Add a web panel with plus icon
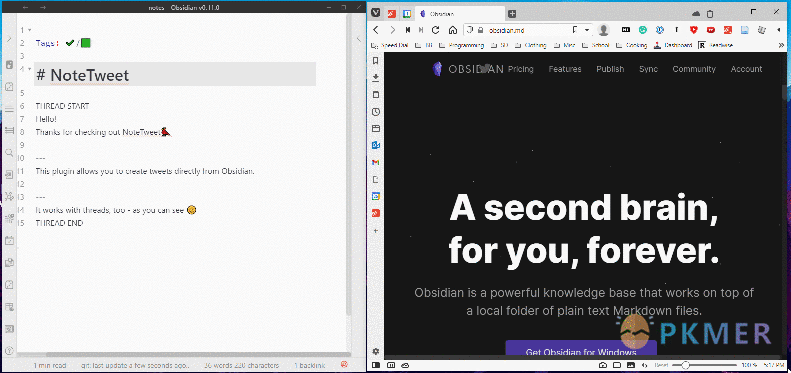 [x=375, y=230]
